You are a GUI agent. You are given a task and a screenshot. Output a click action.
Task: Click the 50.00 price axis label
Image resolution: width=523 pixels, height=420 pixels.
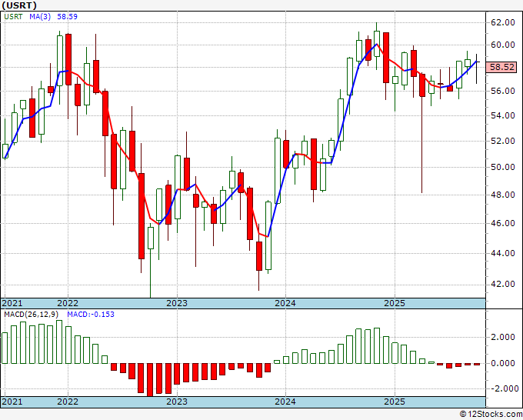coord(503,167)
